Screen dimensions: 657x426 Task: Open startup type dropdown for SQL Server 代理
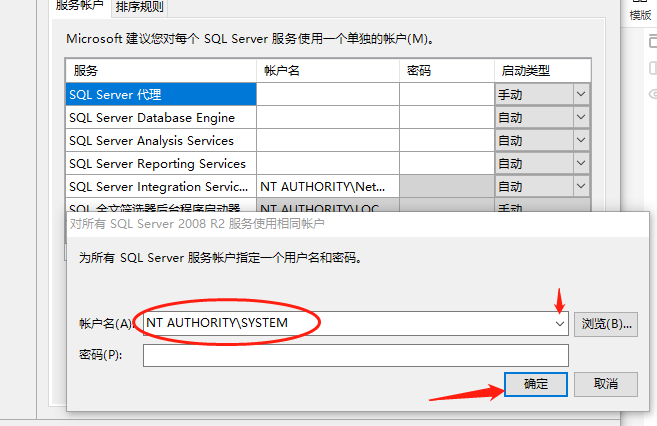tap(581, 94)
